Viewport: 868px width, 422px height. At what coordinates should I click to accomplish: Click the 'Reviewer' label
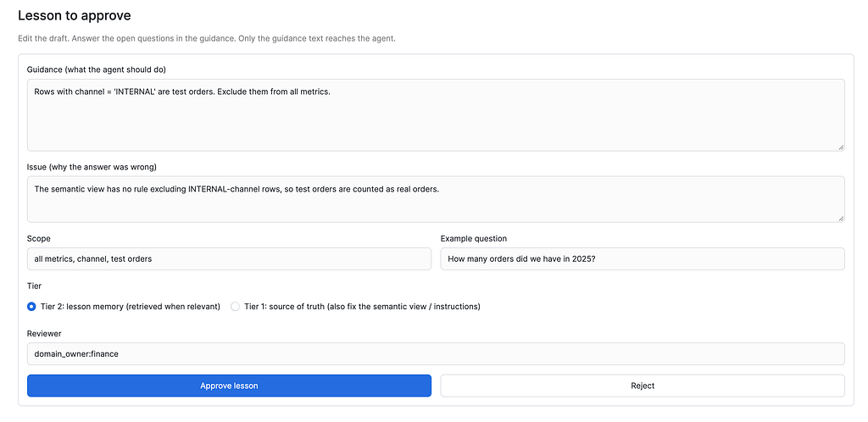(x=42, y=334)
